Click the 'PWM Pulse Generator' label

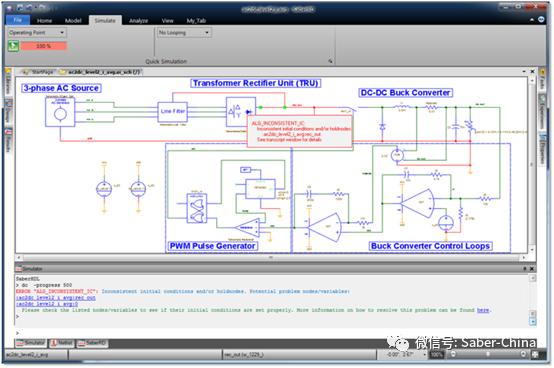(x=212, y=246)
